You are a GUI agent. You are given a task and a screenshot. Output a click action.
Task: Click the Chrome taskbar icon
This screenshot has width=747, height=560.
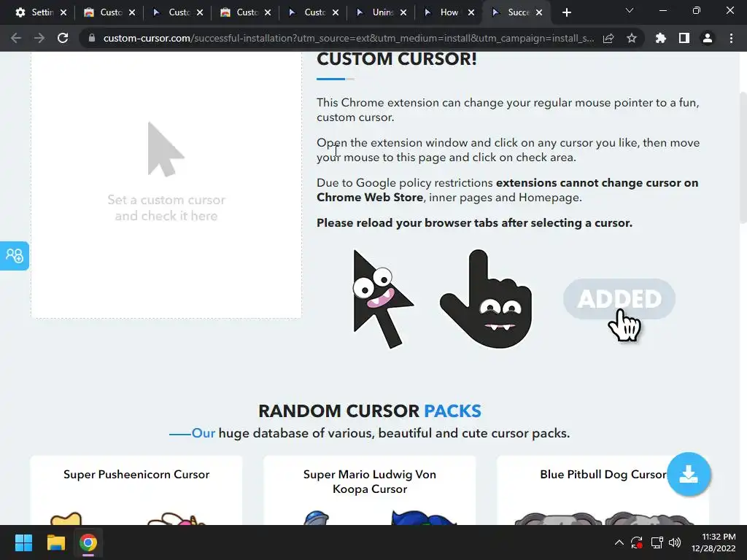click(88, 542)
